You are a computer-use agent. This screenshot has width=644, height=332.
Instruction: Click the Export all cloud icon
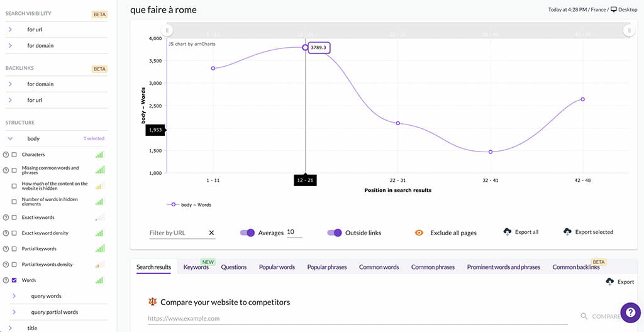pos(508,232)
